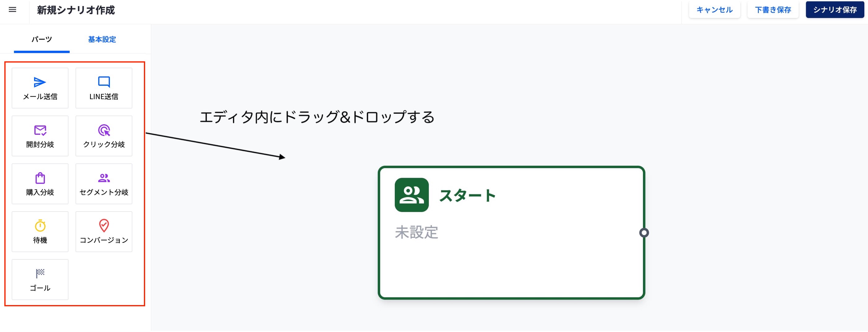Select the メール送信 paper plane icon
Viewport: 868px width, 332px height.
(40, 82)
